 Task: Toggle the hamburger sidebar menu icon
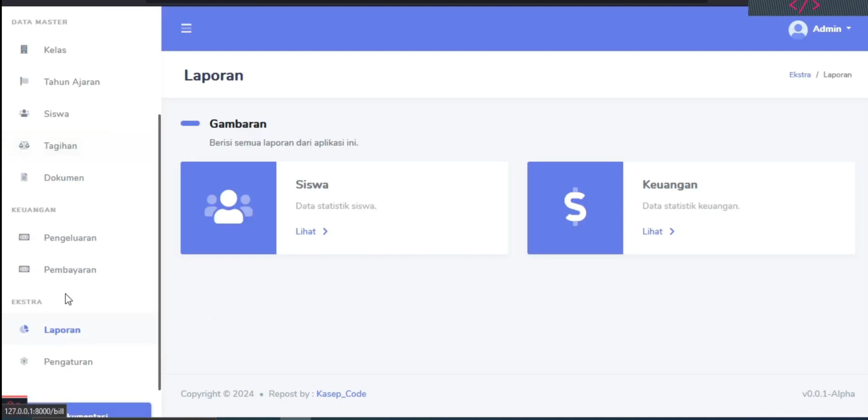[186, 28]
